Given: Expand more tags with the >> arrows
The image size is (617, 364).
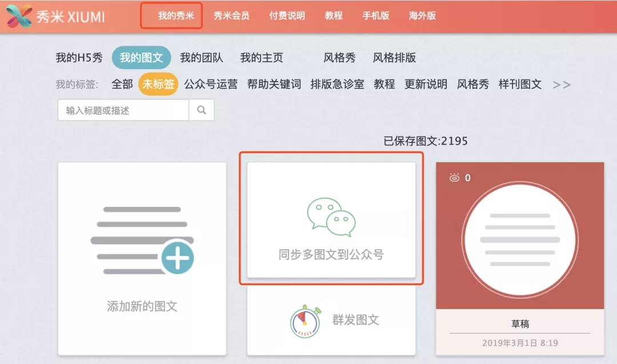Looking at the screenshot, I should coord(562,84).
